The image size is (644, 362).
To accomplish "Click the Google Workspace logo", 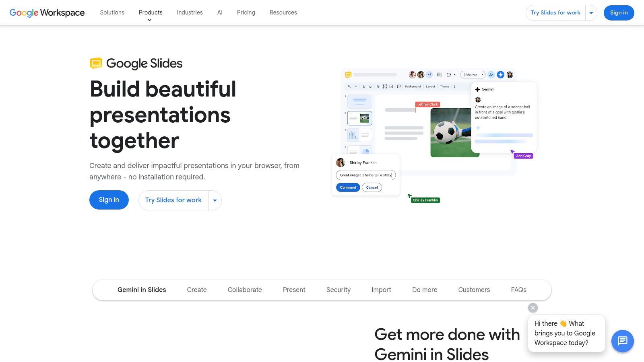I will tap(47, 12).
